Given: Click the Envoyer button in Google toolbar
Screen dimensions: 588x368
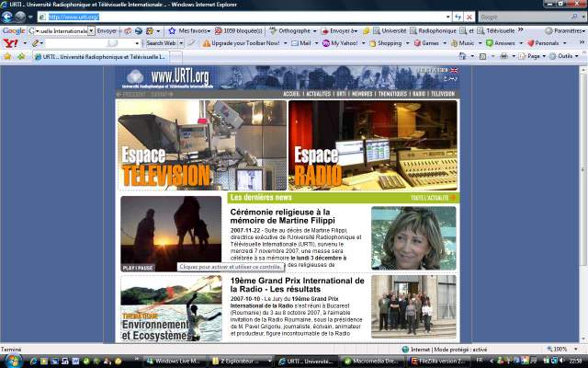Looking at the screenshot, I should [107, 30].
